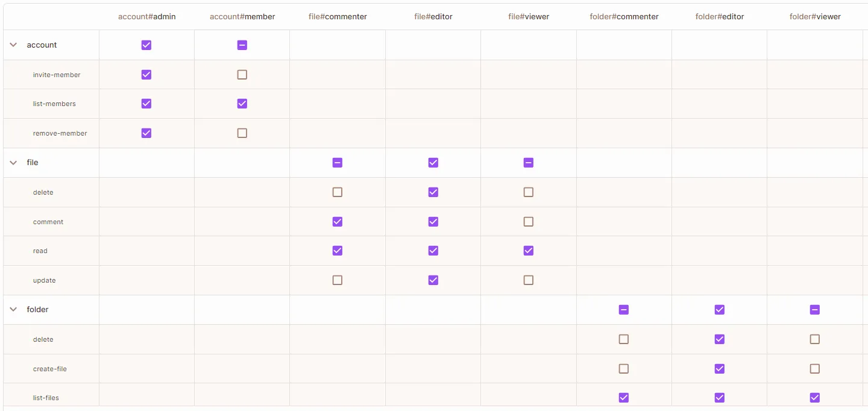Uncheck create-file for folder#editor

(720, 369)
